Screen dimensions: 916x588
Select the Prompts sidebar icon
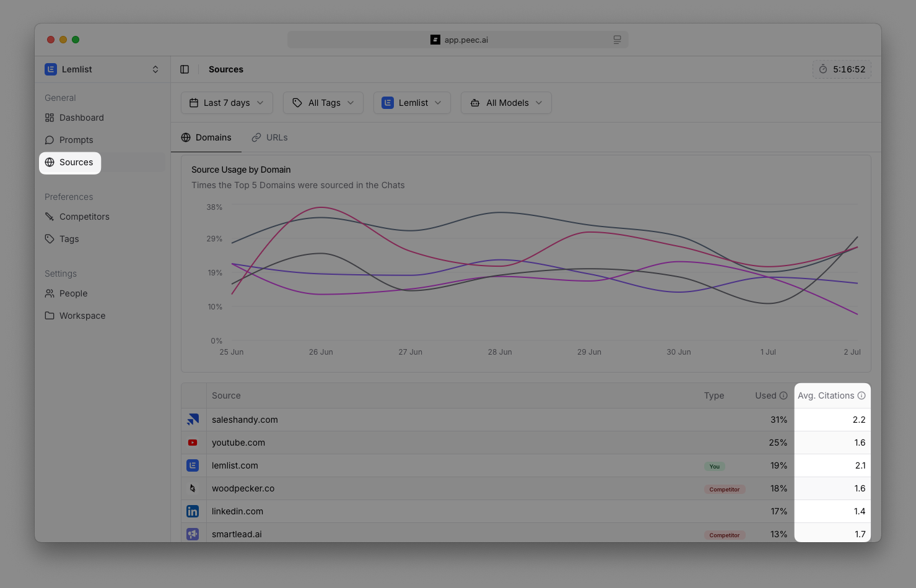click(50, 140)
